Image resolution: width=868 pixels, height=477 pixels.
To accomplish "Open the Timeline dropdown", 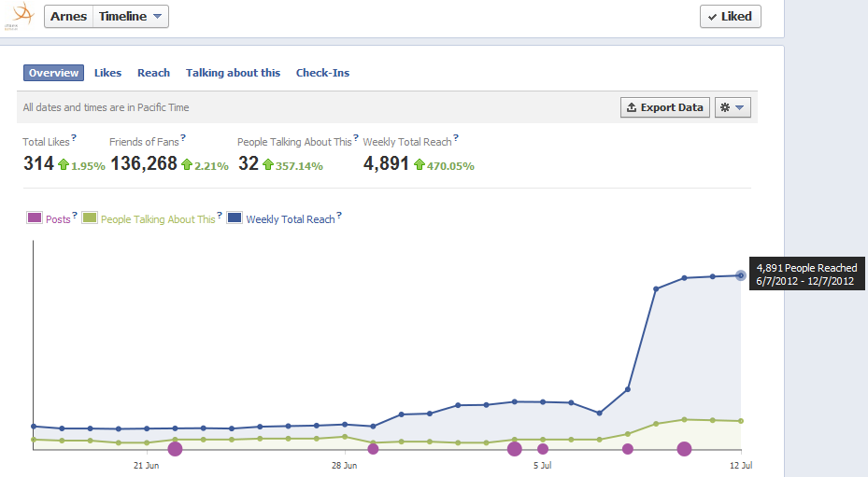I will click(x=131, y=17).
